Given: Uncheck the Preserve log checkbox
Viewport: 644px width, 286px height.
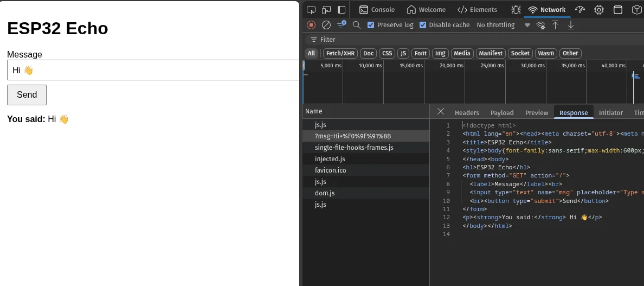Looking at the screenshot, I should pos(371,25).
